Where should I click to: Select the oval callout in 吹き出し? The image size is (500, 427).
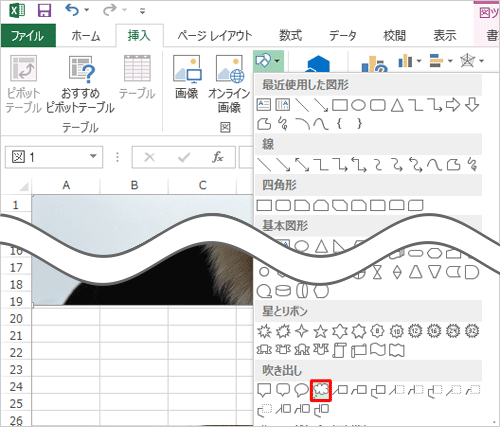click(x=302, y=390)
